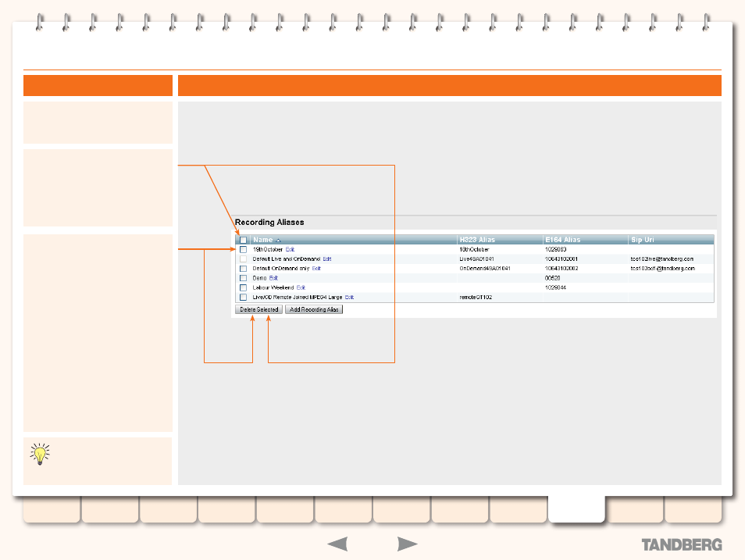Select the Live4SA01041 H323 alias cell
This screenshot has width=745, height=560.
pyautogui.click(x=476, y=259)
